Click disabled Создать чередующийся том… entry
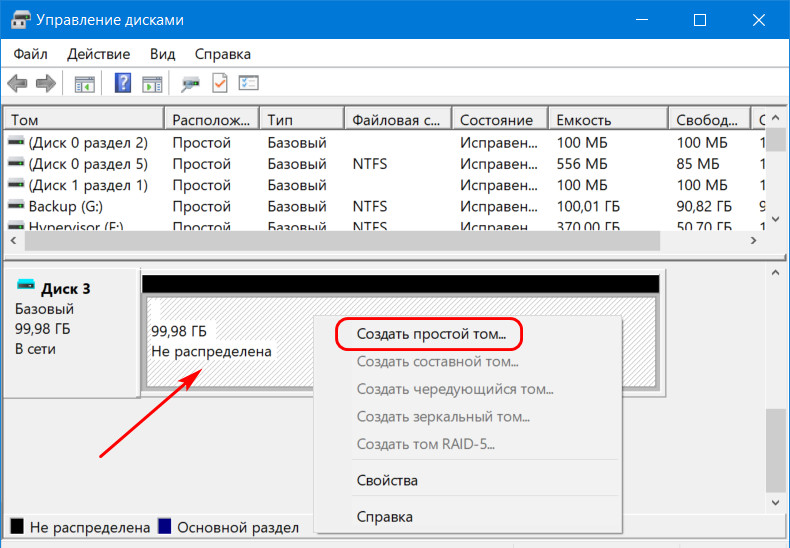Image resolution: width=790 pixels, height=548 pixels. pos(455,389)
